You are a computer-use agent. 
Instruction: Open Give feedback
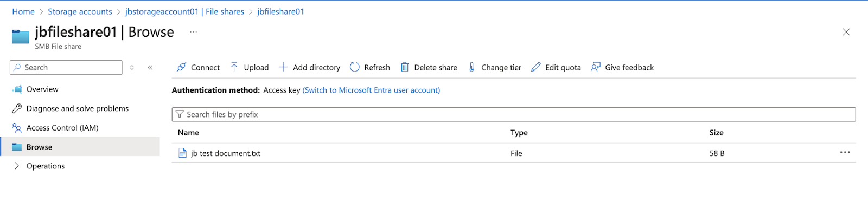(x=622, y=67)
